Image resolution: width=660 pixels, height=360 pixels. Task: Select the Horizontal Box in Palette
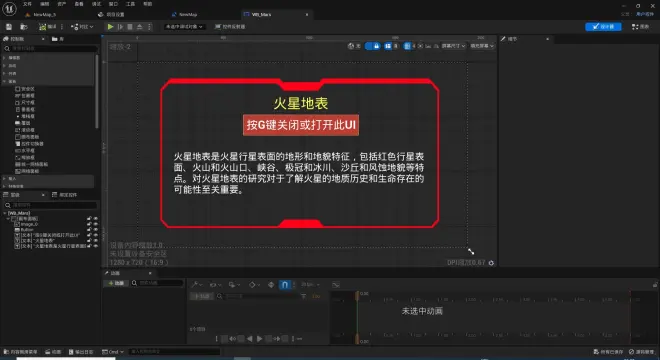pyautogui.click(x=25, y=150)
